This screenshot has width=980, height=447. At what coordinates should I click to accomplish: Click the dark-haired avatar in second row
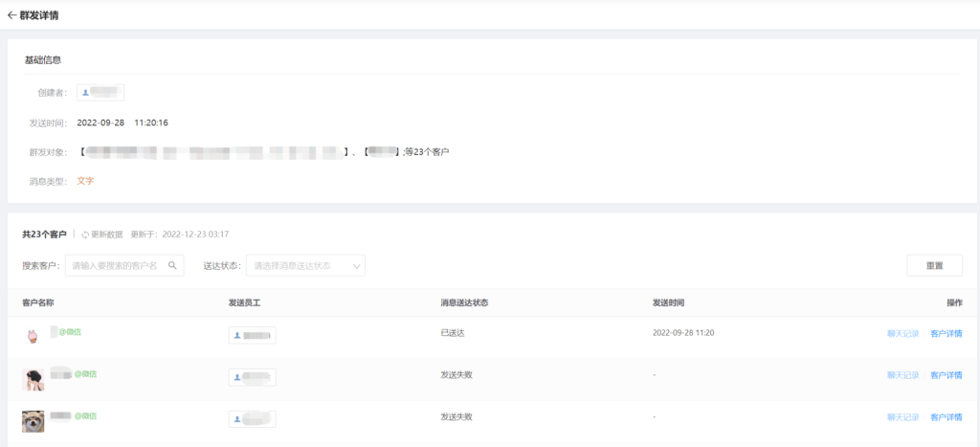click(x=33, y=378)
